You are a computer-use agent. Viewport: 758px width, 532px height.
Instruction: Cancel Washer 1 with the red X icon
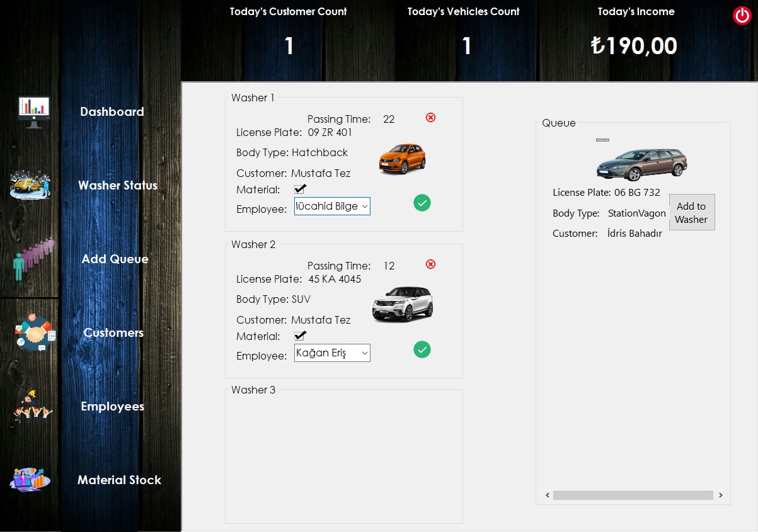click(x=430, y=118)
